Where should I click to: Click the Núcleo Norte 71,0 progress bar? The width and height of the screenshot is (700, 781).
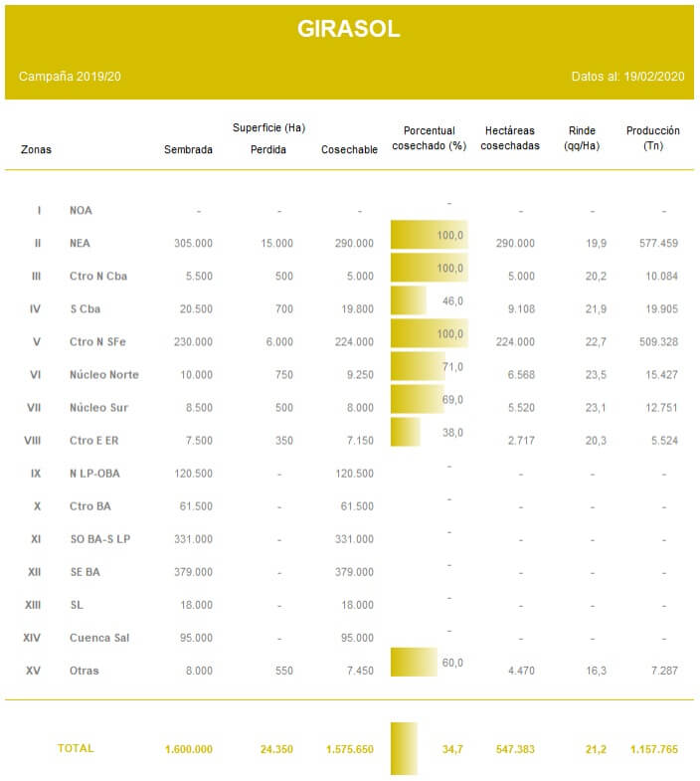[418, 366]
